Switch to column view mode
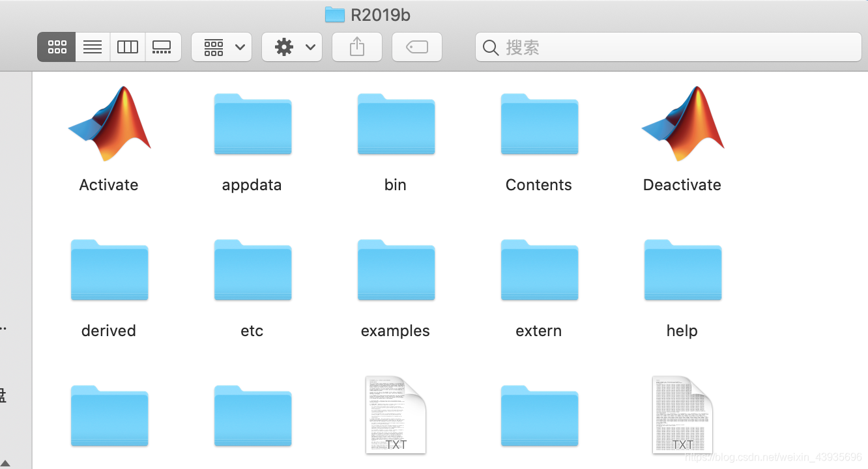 coord(127,47)
